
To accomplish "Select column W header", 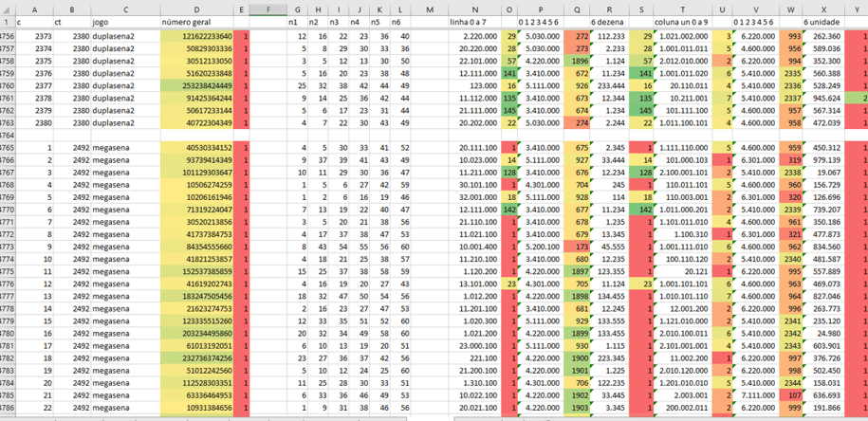I will point(790,9).
